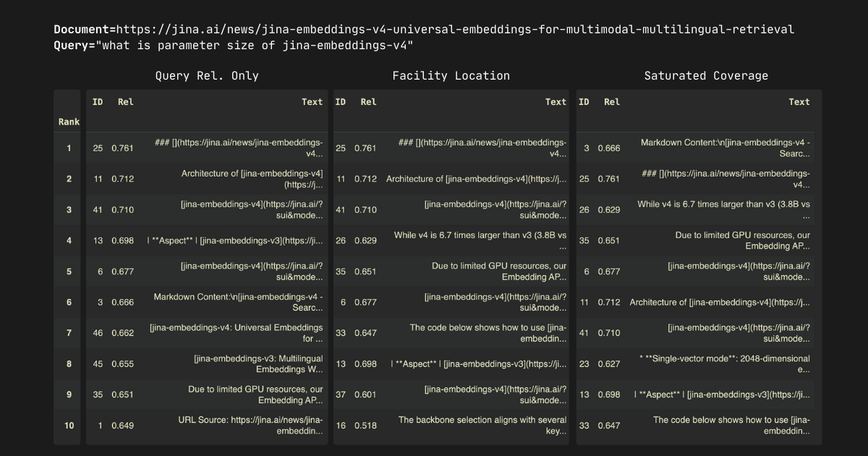Click ID 35 in Saturated Coverage table
This screenshot has height=456, width=868.
point(584,240)
